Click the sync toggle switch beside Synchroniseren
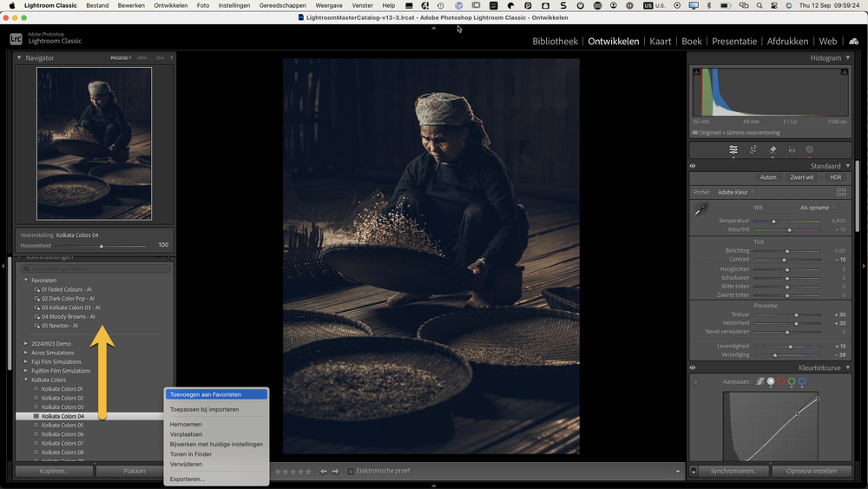 pos(694,472)
